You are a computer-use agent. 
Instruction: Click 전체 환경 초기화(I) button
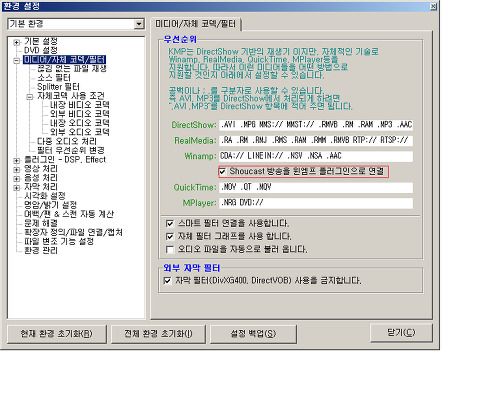coord(158,334)
